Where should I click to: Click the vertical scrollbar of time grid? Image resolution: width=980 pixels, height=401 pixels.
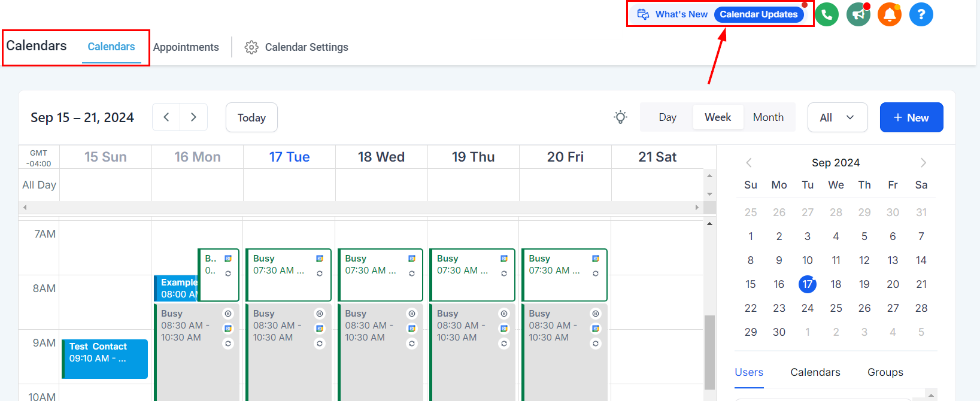[x=709, y=352]
